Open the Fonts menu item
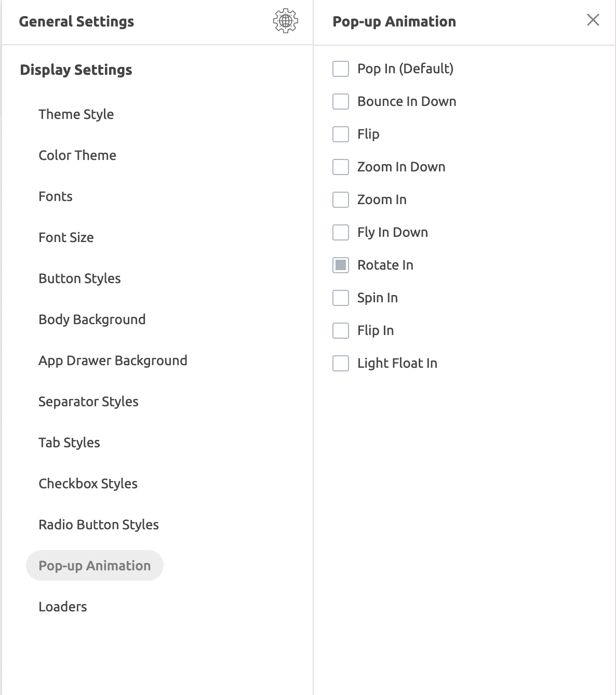The image size is (616, 695). pyautogui.click(x=56, y=196)
